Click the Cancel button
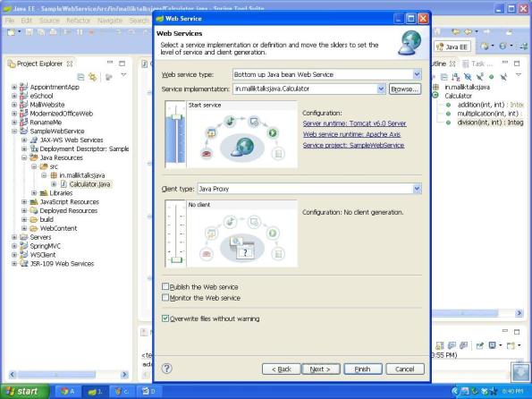The image size is (532, 399). pyautogui.click(x=405, y=369)
